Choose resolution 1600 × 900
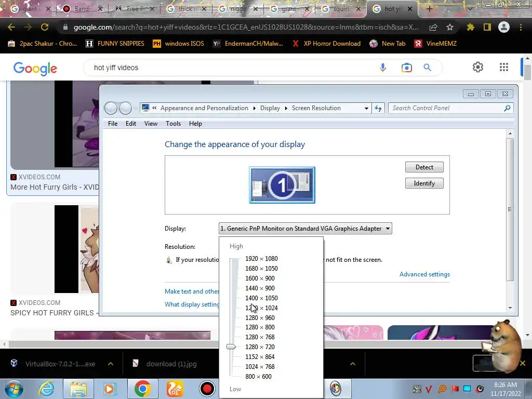The image size is (532, 399). point(260,278)
